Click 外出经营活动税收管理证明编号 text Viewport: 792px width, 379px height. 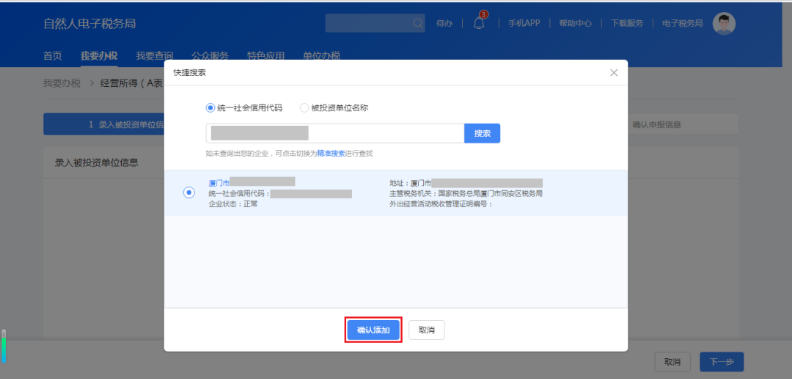(x=440, y=204)
